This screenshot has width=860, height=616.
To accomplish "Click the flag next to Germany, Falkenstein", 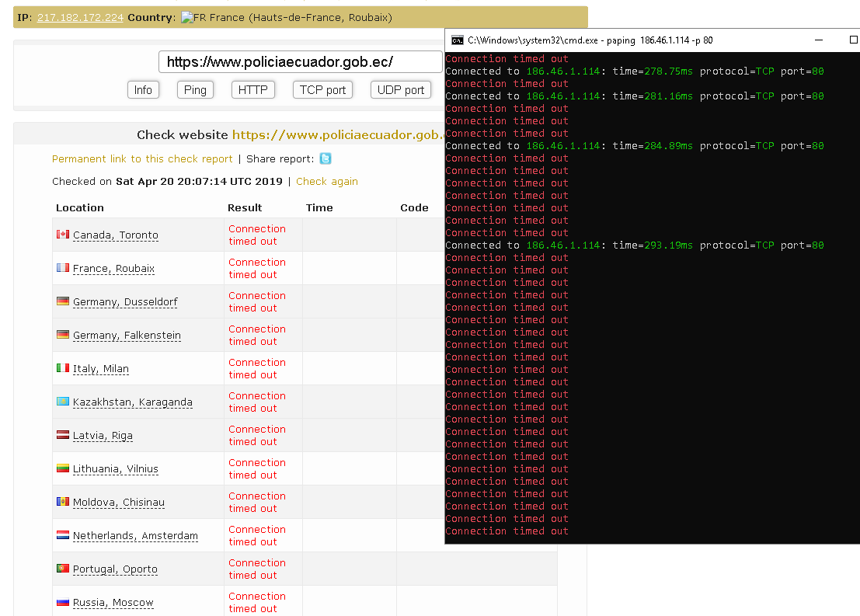I will tap(63, 335).
